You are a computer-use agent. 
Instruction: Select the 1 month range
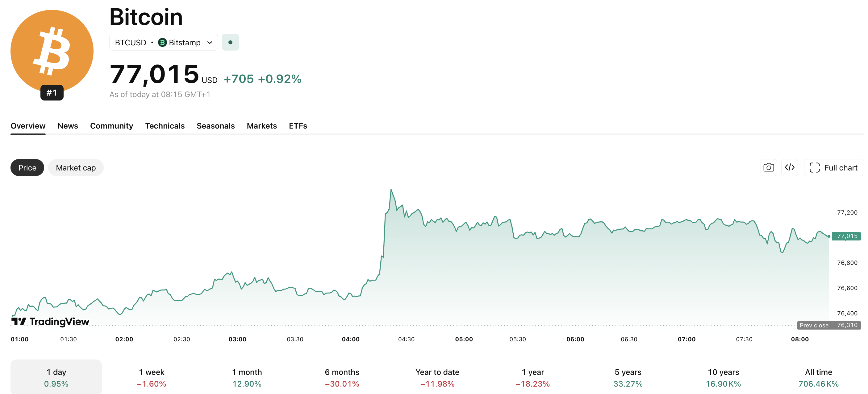247,378
